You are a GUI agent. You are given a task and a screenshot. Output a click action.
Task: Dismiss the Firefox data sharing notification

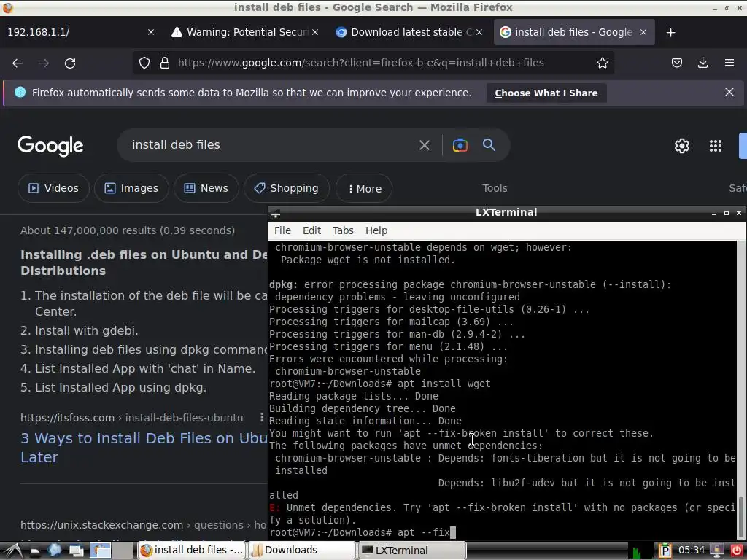point(729,92)
